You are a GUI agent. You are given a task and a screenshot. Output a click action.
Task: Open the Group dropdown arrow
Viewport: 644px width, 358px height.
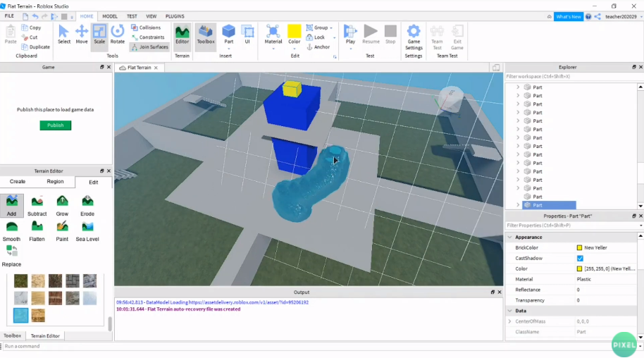pyautogui.click(x=331, y=28)
